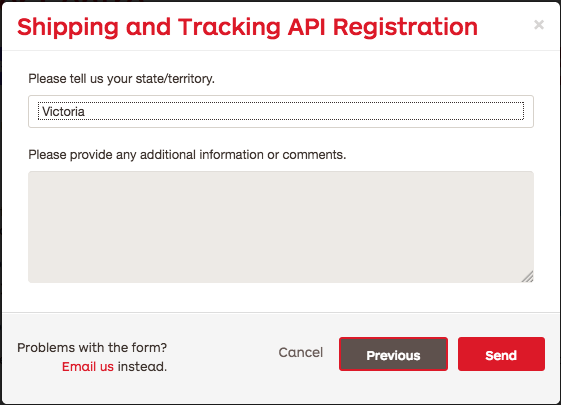Open the state/territory dropdown showing Victoria
561x405 pixels.
point(281,111)
